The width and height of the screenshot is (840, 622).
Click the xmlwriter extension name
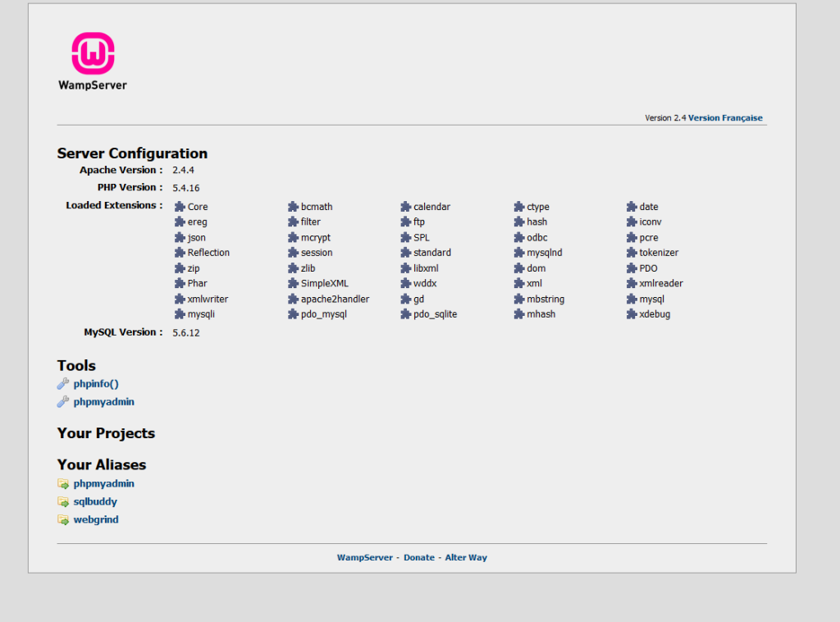[x=208, y=299]
